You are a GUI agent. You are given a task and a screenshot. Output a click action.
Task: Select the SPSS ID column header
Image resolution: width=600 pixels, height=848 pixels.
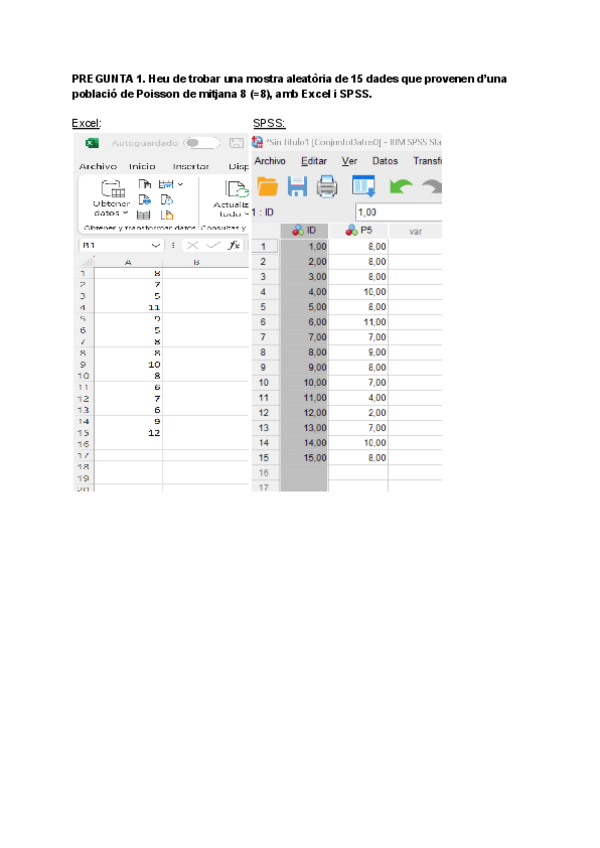[304, 231]
